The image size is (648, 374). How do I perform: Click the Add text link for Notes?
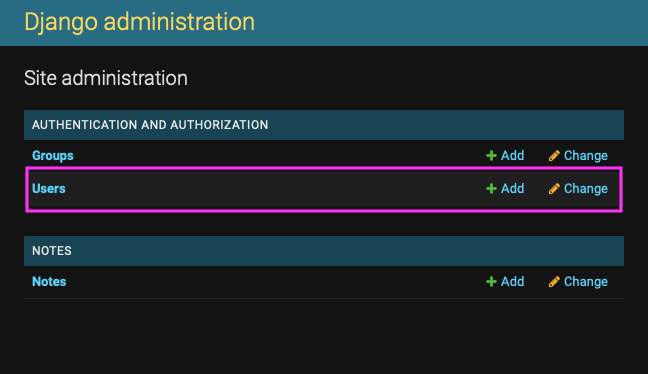(512, 282)
